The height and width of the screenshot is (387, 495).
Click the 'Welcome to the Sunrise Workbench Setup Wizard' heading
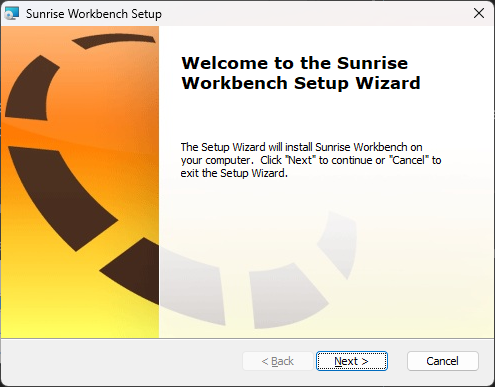click(301, 73)
